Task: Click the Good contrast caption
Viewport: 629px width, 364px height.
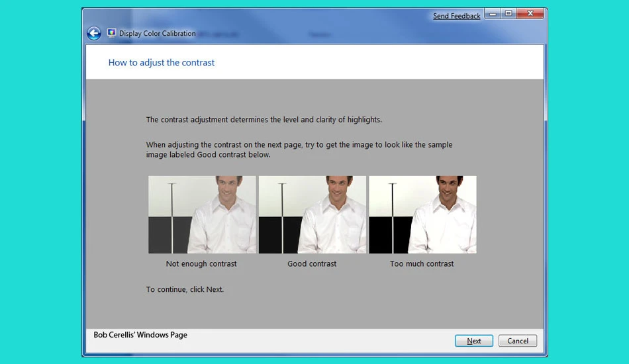Action: 312,264
